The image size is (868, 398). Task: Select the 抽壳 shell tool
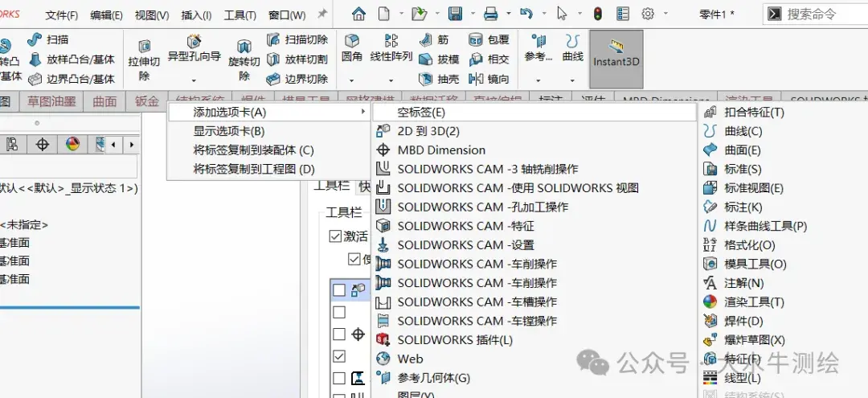(x=440, y=79)
